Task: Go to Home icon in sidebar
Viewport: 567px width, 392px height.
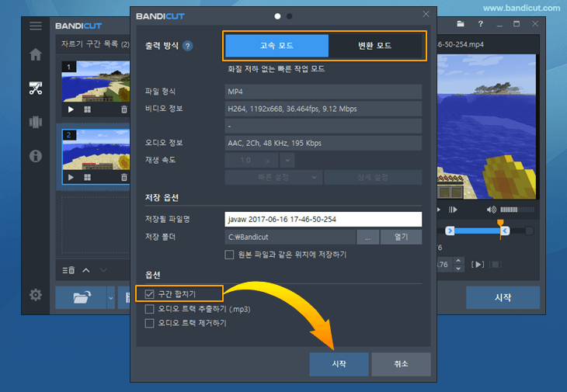Action: (x=36, y=54)
